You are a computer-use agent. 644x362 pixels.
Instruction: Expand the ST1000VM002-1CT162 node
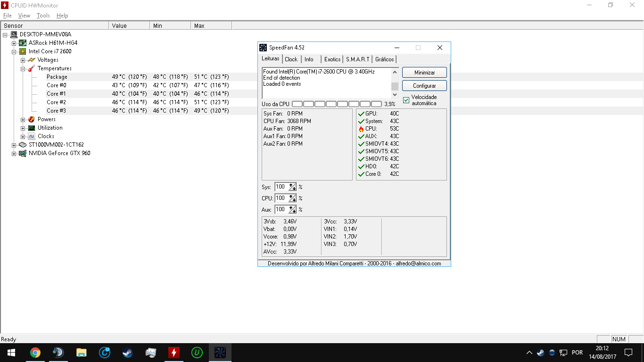[x=14, y=145]
